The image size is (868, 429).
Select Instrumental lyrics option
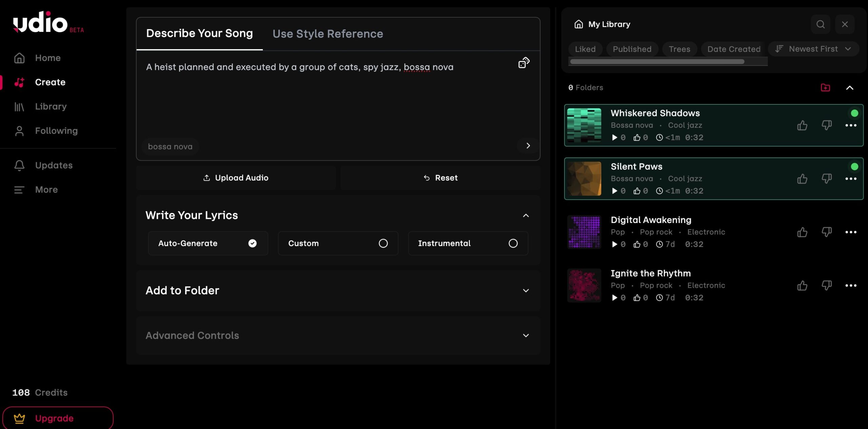tap(468, 243)
